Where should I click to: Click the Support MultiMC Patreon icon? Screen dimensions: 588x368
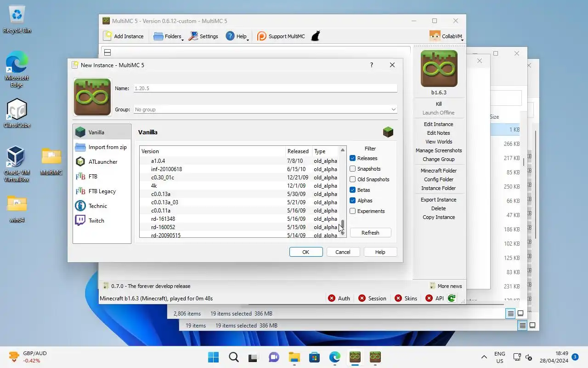click(x=262, y=36)
